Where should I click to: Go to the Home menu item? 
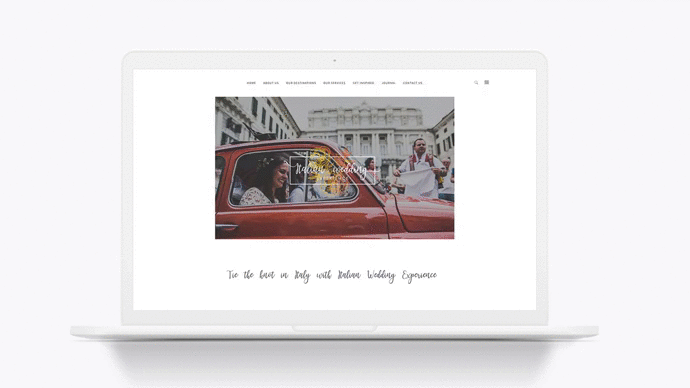[251, 83]
